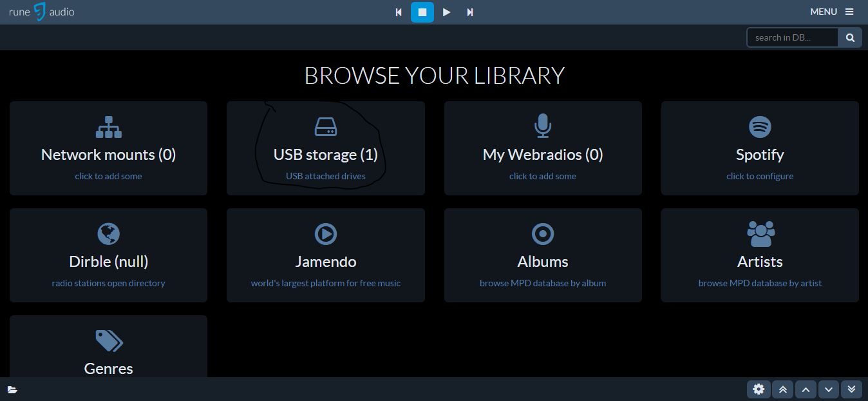
Task: Open the Network mounts tile
Action: pos(108,148)
